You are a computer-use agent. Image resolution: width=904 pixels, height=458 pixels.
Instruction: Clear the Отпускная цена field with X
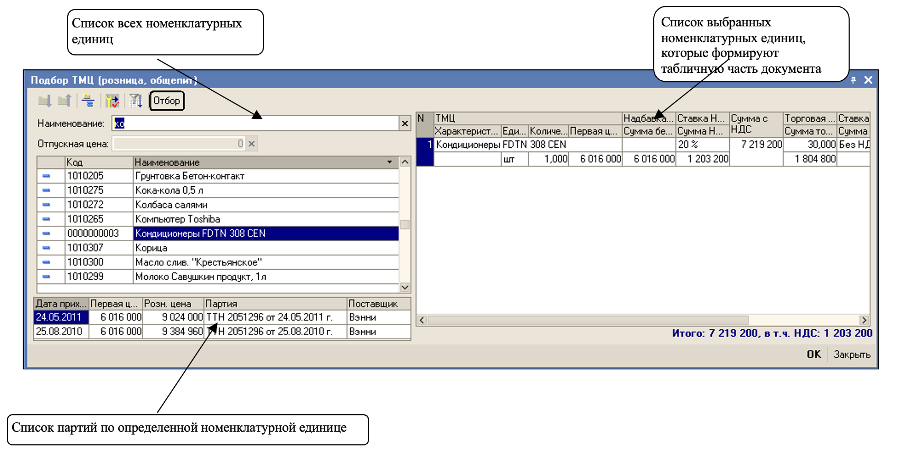[252, 144]
